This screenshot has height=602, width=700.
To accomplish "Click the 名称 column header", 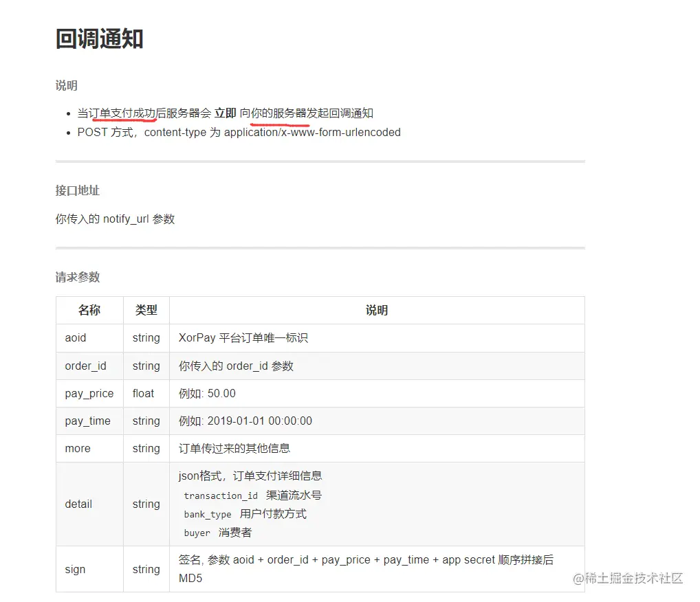I will point(89,310).
